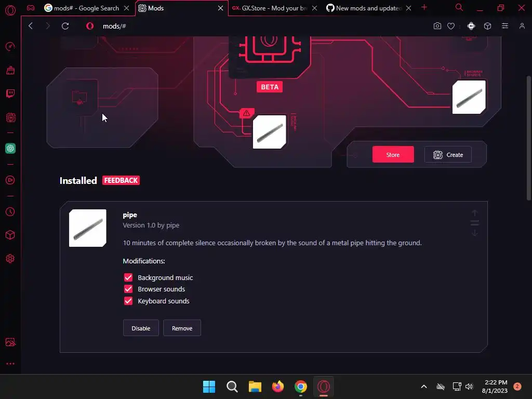Open Player sidebar icon
This screenshot has height=399, width=532.
click(10, 180)
